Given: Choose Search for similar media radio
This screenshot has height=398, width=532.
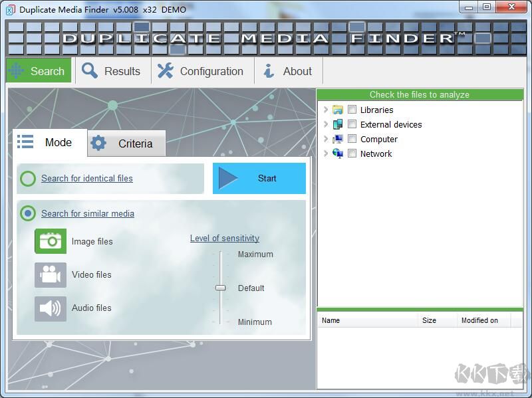Looking at the screenshot, I should pyautogui.click(x=28, y=213).
